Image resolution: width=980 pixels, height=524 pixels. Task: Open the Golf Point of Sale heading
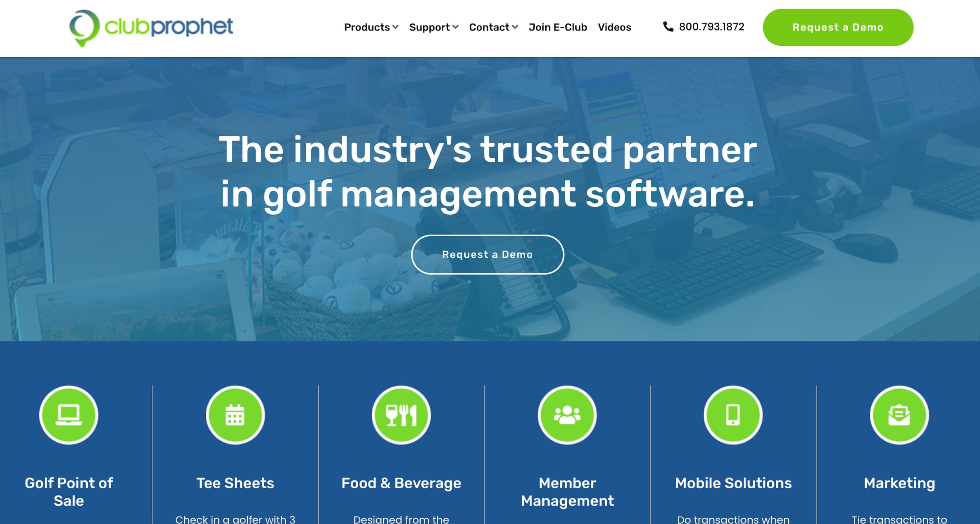(x=69, y=491)
